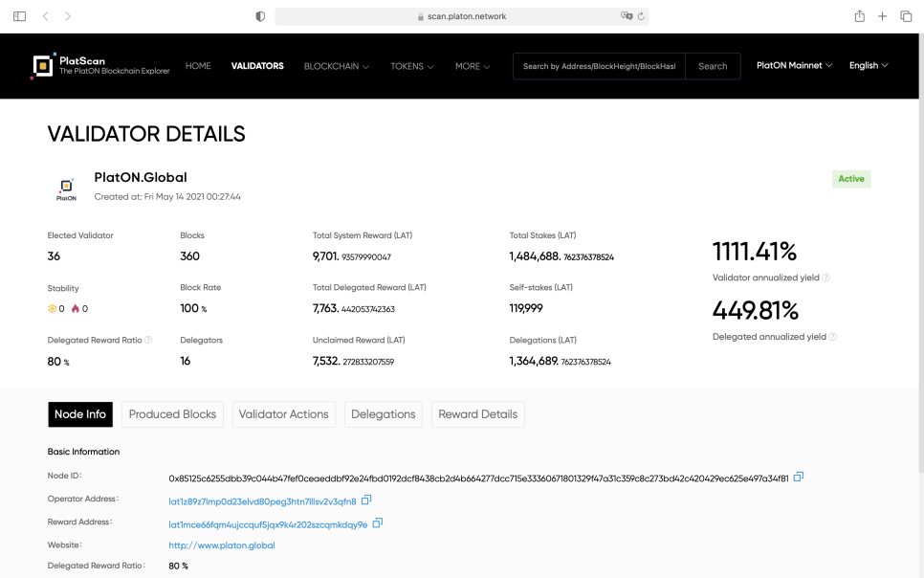The height and width of the screenshot is (578, 924).
Task: Click the 449.81% delegated yield value
Action: tap(756, 310)
